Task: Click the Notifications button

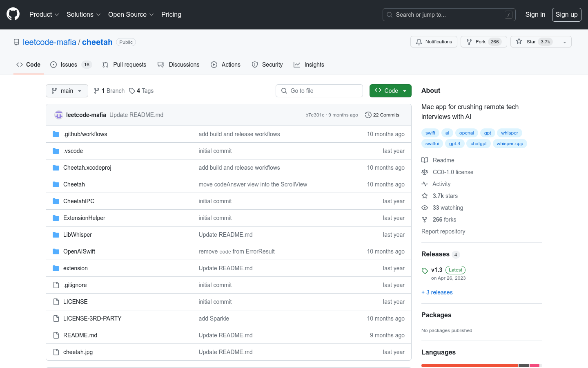Action: 434,42
